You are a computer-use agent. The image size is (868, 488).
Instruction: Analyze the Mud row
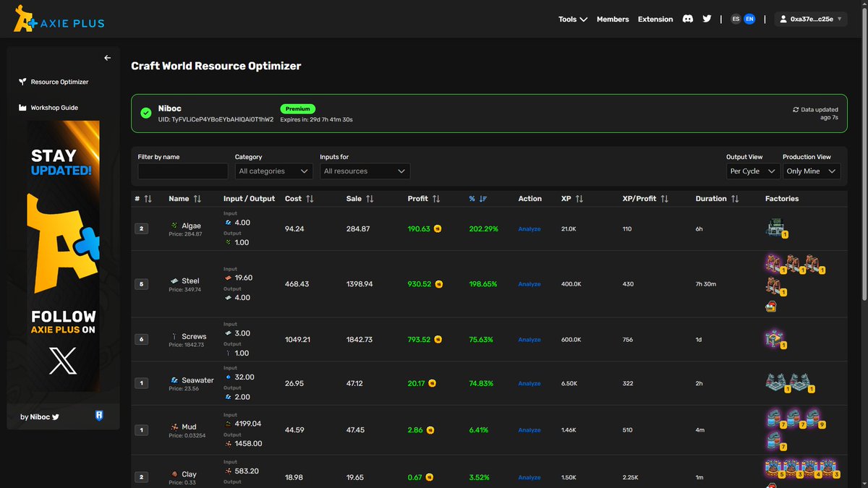(529, 430)
